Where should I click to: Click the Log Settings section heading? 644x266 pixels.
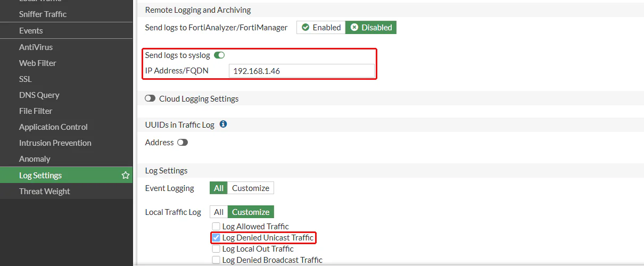point(166,171)
